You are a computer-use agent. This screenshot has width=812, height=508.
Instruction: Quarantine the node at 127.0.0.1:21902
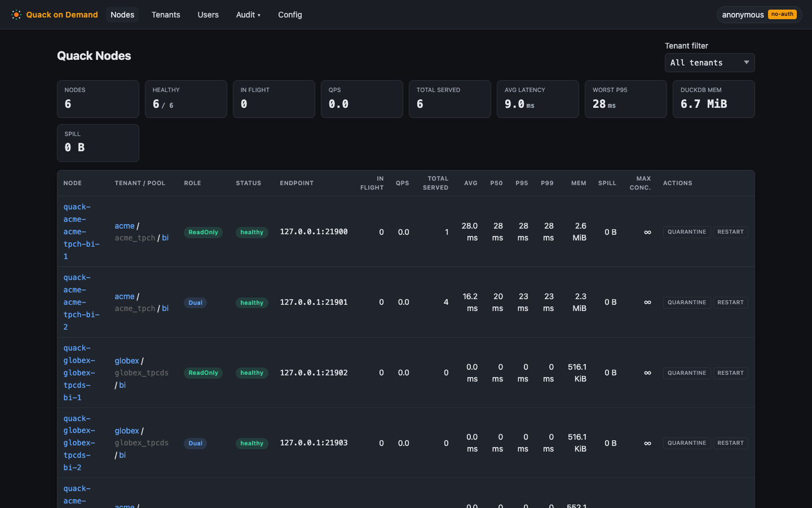687,373
